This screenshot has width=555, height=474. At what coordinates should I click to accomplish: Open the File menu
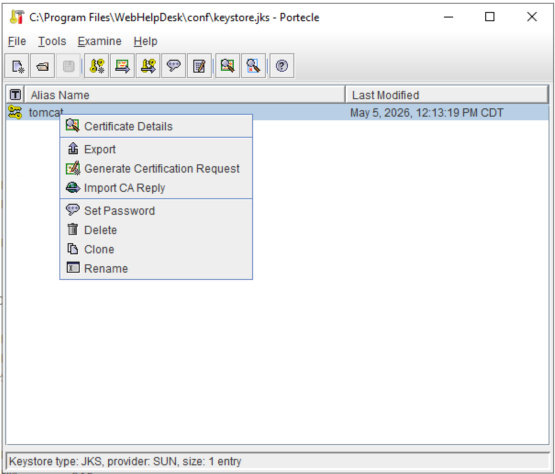[x=17, y=41]
